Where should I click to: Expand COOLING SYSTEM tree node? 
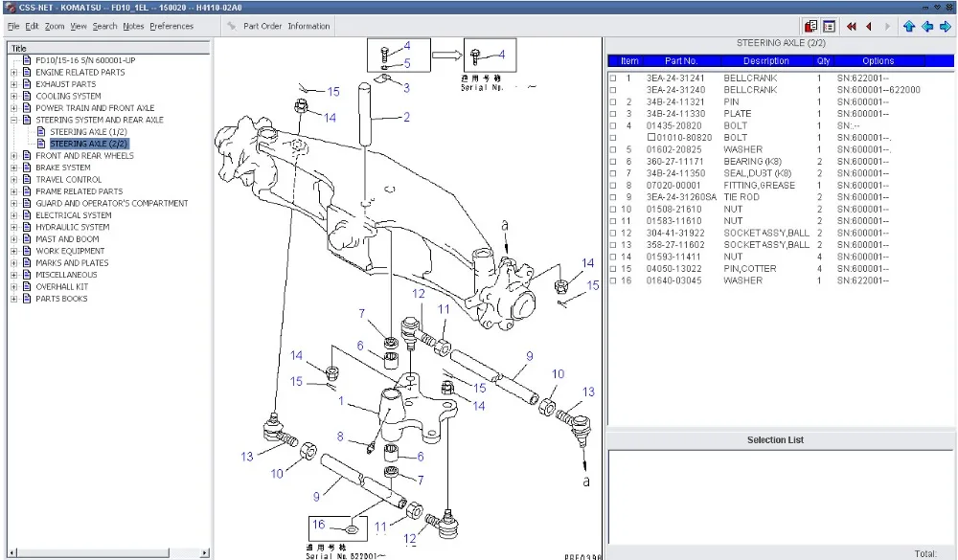click(x=13, y=96)
